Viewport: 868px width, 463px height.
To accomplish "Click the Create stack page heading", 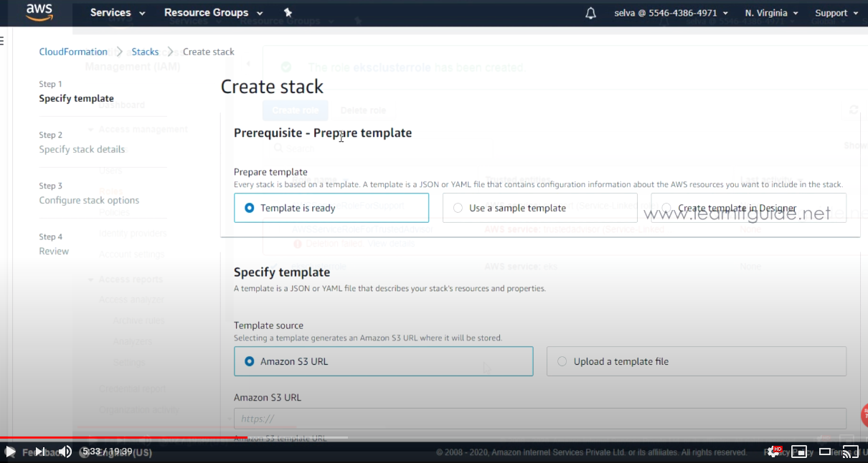I will point(272,87).
